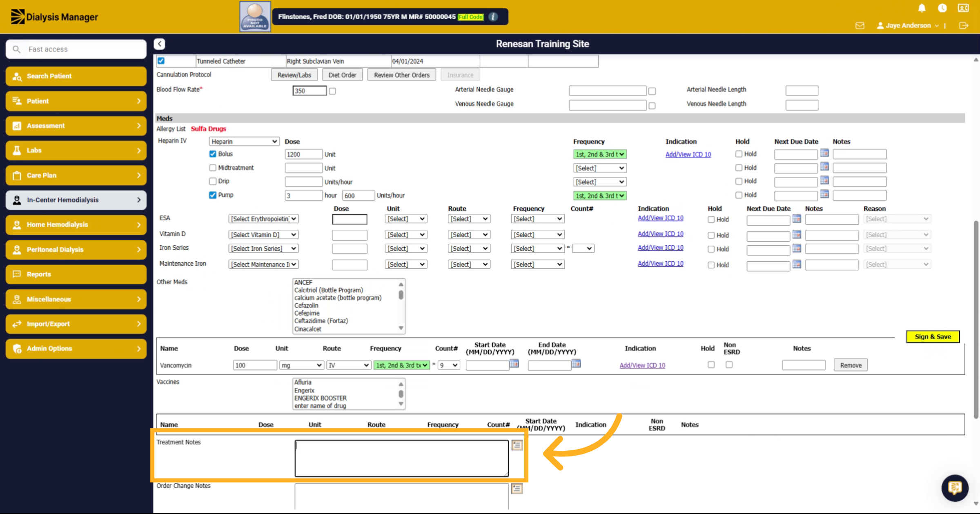The height and width of the screenshot is (514, 980).
Task: Click the template icon beside Order Change Notes
Action: (x=517, y=489)
